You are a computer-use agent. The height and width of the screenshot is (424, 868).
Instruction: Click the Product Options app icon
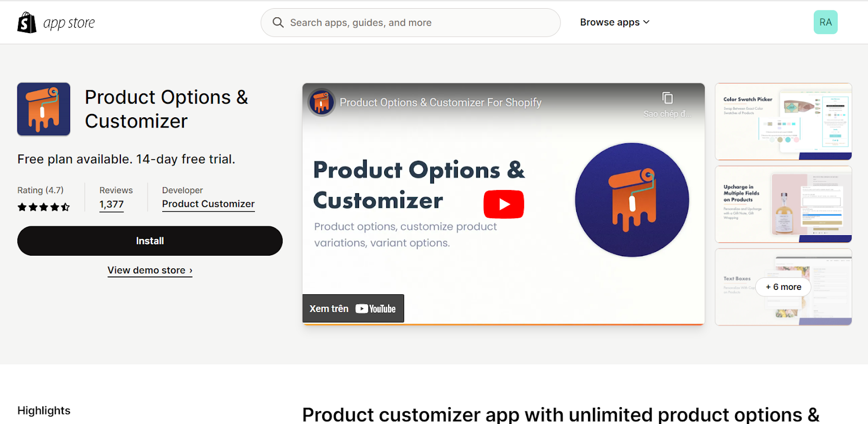(43, 109)
